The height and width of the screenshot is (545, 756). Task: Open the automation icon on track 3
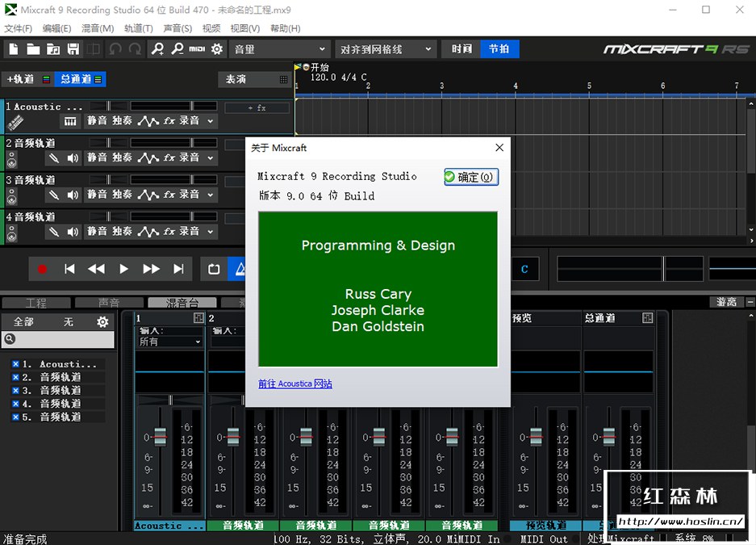[x=148, y=195]
